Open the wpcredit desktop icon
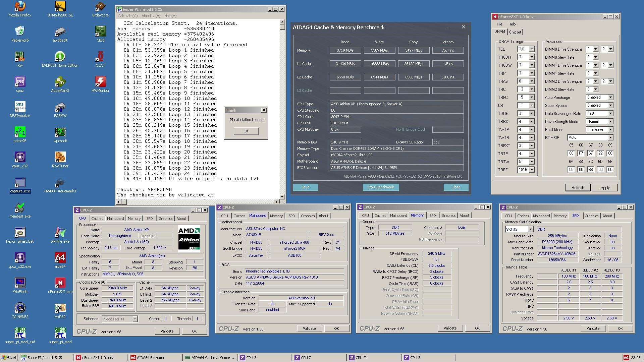 coord(60,135)
